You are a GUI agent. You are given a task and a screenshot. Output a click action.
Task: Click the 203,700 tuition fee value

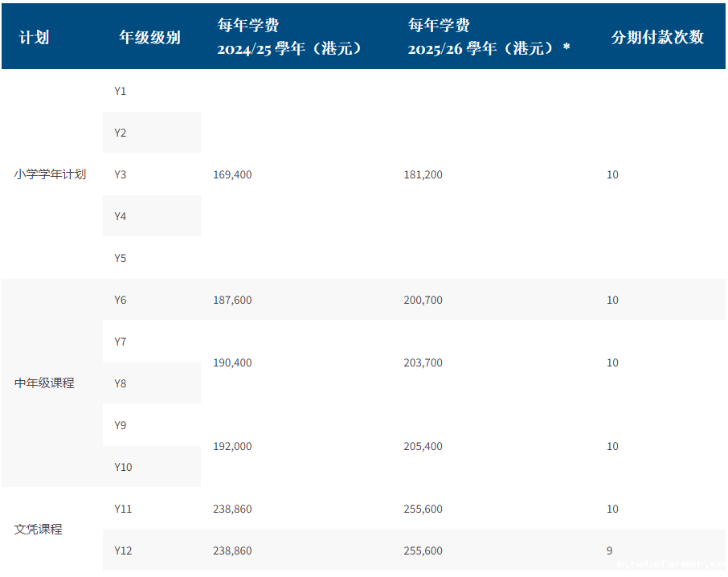(423, 362)
